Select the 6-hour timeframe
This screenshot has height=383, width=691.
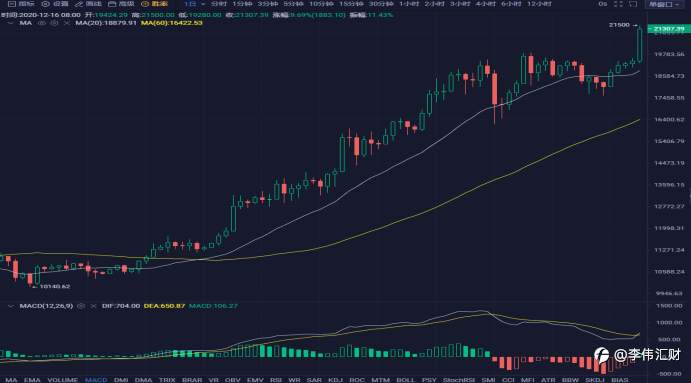click(x=511, y=4)
